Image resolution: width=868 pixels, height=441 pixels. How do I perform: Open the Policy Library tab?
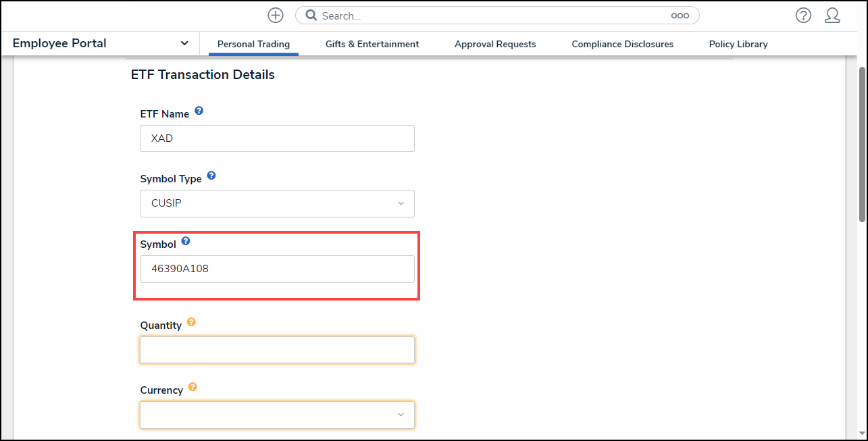(x=738, y=44)
